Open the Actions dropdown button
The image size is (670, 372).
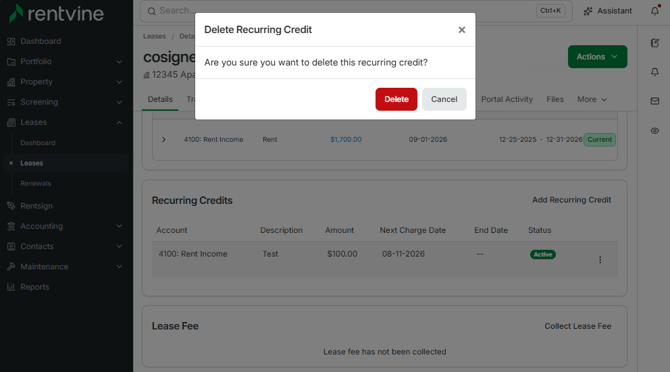click(x=597, y=57)
